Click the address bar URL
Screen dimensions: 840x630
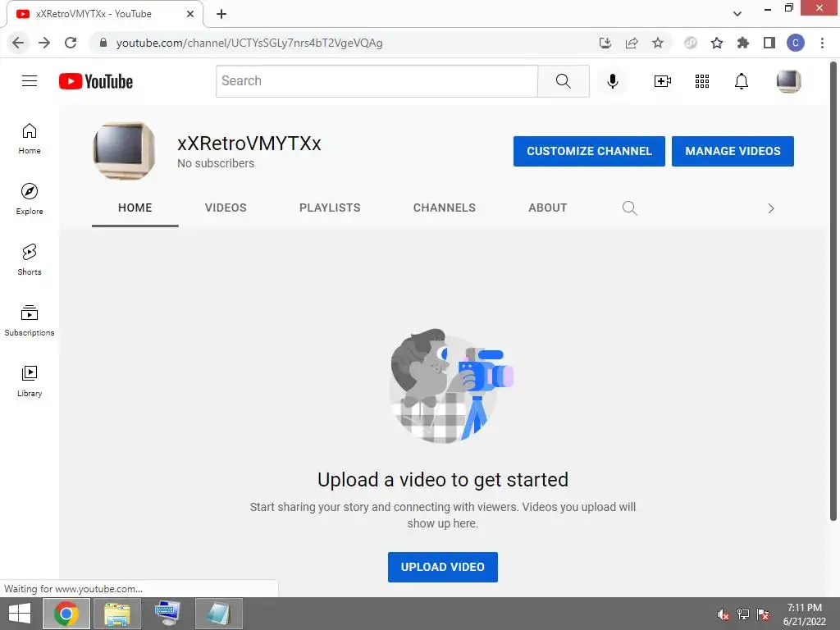(x=249, y=43)
